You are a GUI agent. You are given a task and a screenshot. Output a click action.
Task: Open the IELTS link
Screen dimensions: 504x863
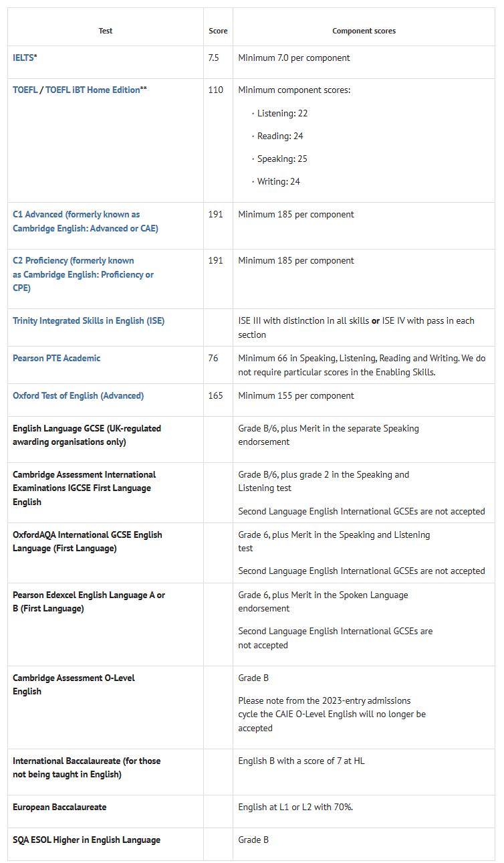pyautogui.click(x=23, y=58)
